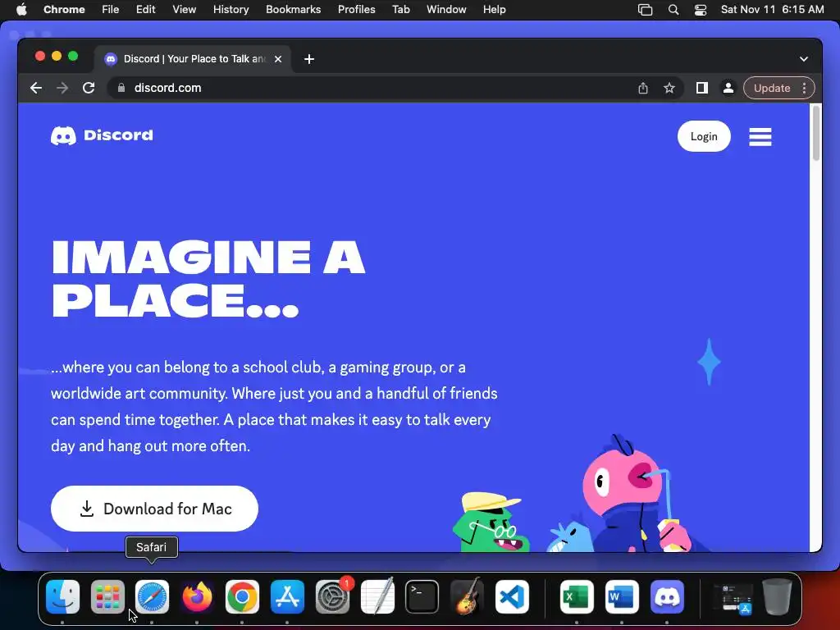The height and width of the screenshot is (630, 840).
Task: Open Excel from the Dock
Action: (577, 597)
